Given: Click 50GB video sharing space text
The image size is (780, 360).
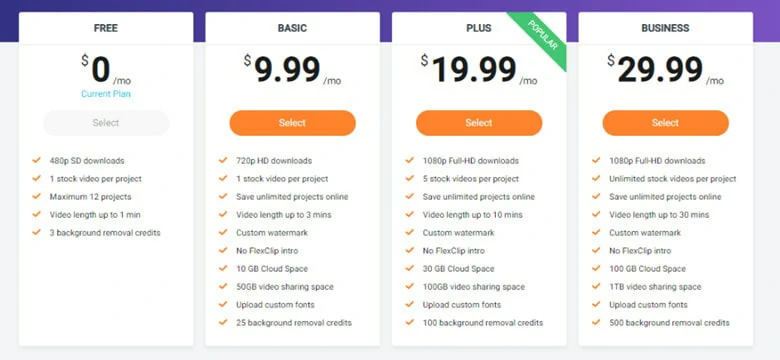Looking at the screenshot, I should pos(285,287).
